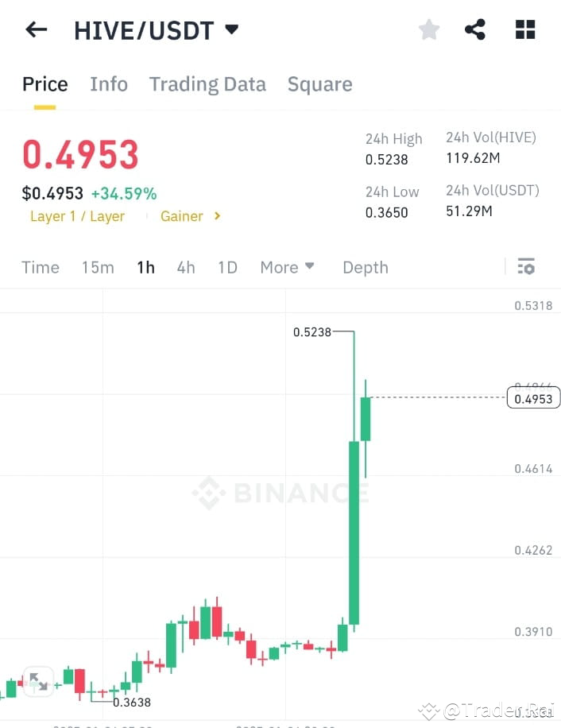Tap the back arrow to exit chart

[36, 29]
